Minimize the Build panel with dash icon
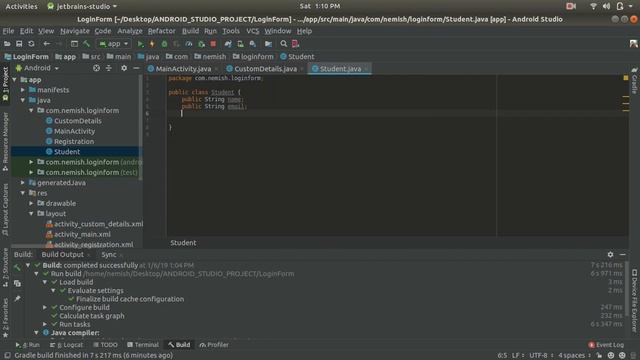 [x=622, y=254]
